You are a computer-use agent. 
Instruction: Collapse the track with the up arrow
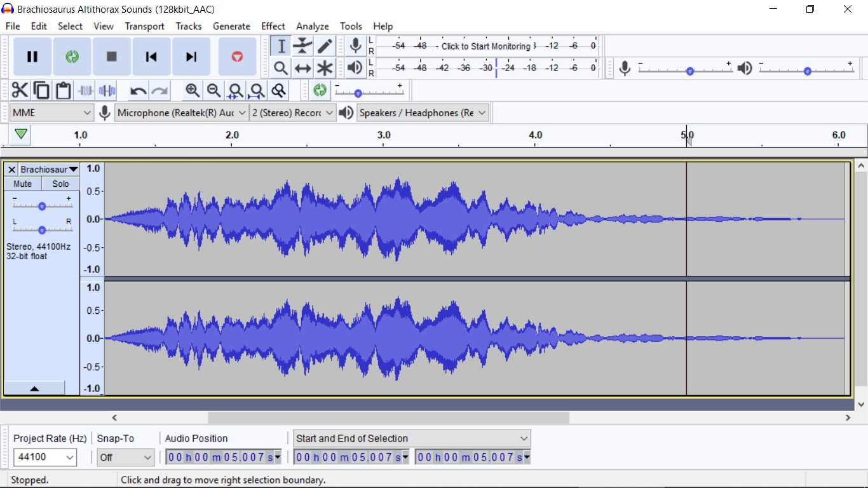point(35,388)
